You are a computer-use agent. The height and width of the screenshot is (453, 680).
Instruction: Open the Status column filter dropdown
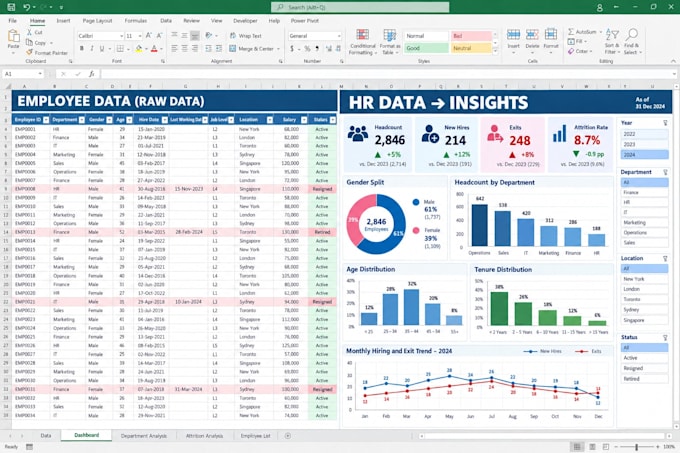click(x=333, y=120)
